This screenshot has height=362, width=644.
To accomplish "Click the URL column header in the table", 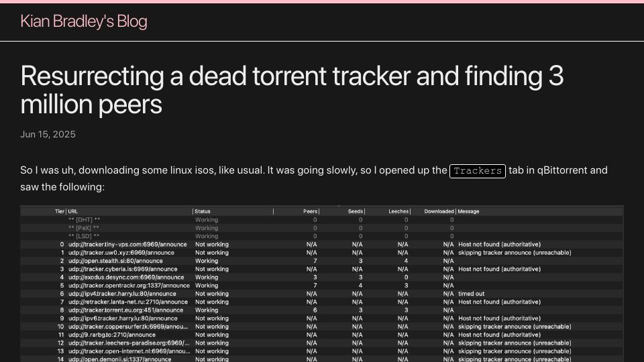I will pos(72,211).
